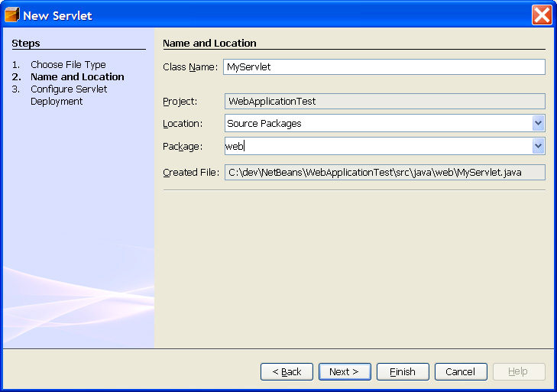557x392 pixels.
Task: Click the greyed-out Help button
Action: 519,371
